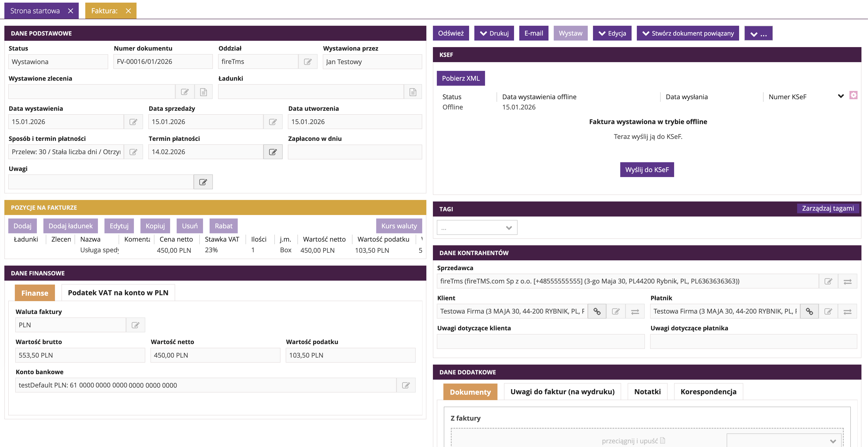Click the link icon next to Płatnik
The image size is (868, 447).
point(809,311)
